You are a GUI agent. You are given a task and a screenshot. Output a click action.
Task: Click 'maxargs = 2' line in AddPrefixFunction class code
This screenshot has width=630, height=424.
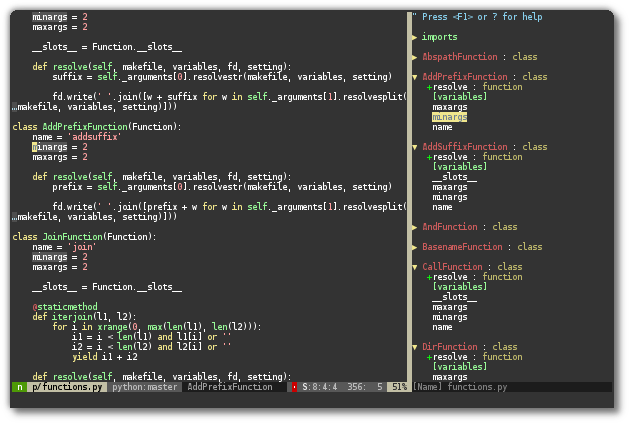(x=60, y=157)
